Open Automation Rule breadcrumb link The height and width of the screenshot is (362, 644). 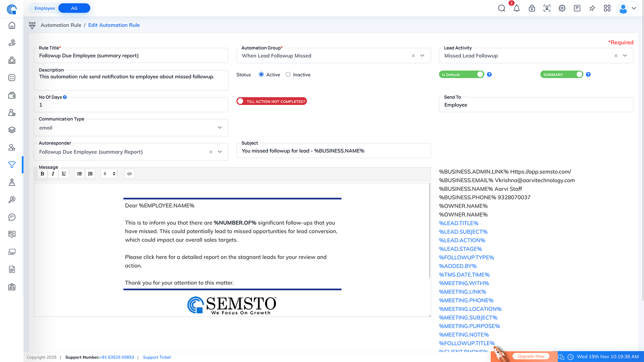click(x=61, y=25)
